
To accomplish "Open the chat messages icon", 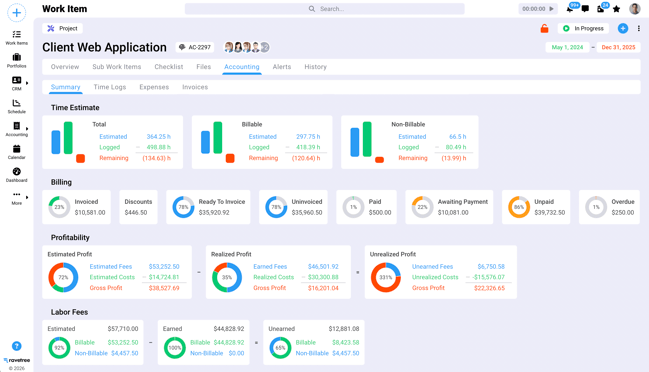I will click(x=585, y=9).
